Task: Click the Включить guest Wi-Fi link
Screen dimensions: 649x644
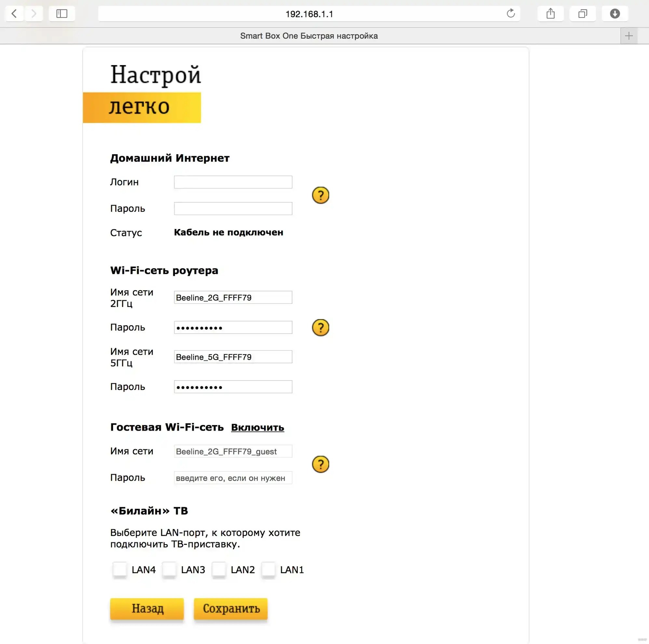Action: 258,427
